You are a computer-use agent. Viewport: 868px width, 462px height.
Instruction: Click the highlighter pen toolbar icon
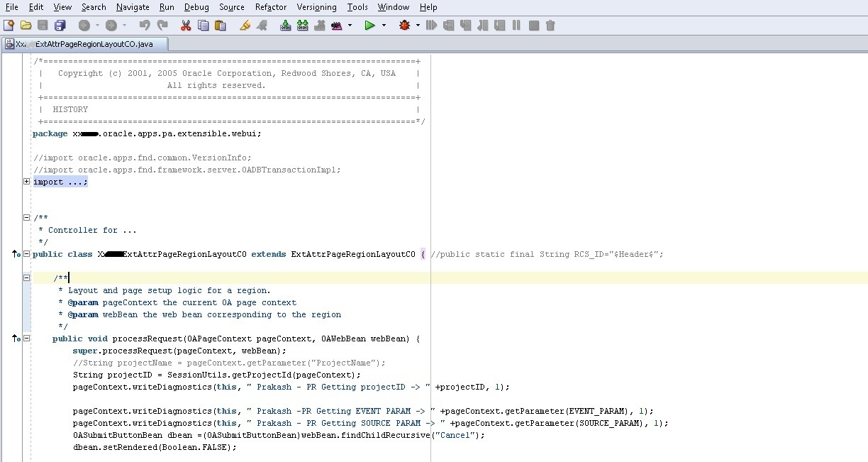point(245,26)
